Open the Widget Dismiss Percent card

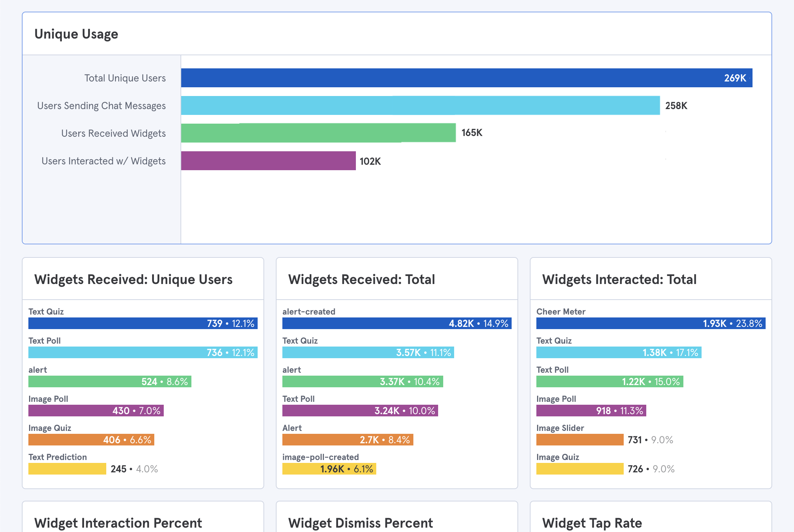tap(360, 523)
